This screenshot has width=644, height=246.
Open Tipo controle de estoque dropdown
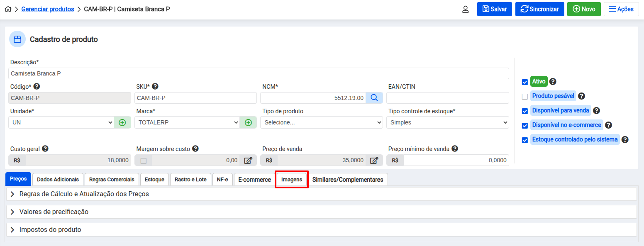(x=447, y=122)
